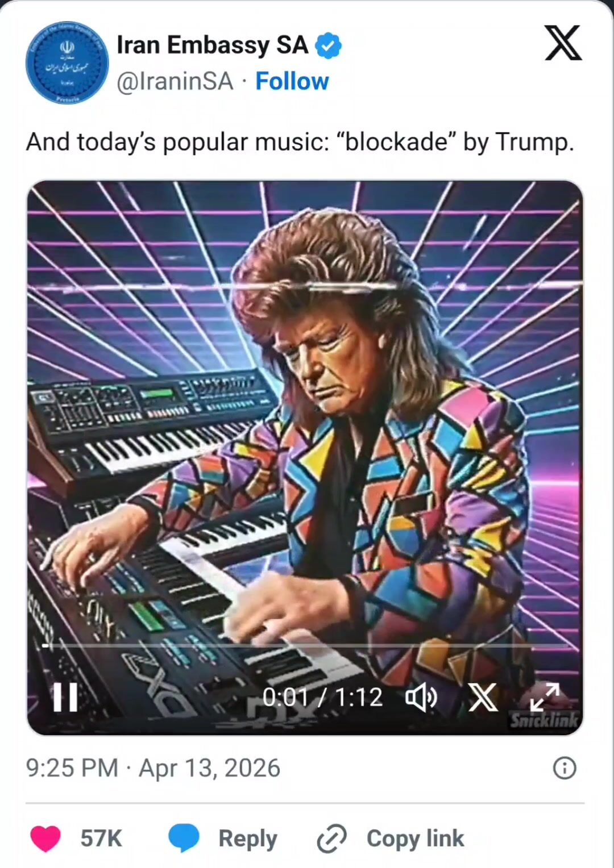Follow the Iran Embassy SA account
The image size is (614, 868).
pyautogui.click(x=292, y=81)
